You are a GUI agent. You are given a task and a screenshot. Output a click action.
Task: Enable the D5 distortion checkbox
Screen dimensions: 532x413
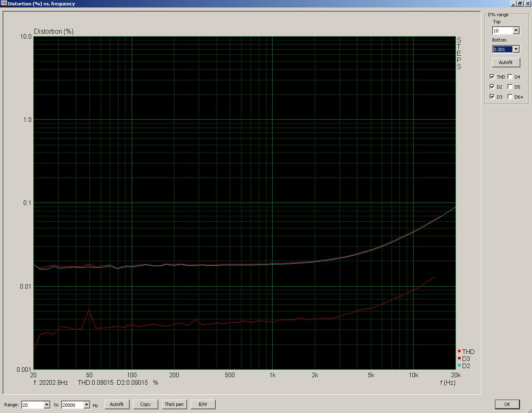coord(510,87)
